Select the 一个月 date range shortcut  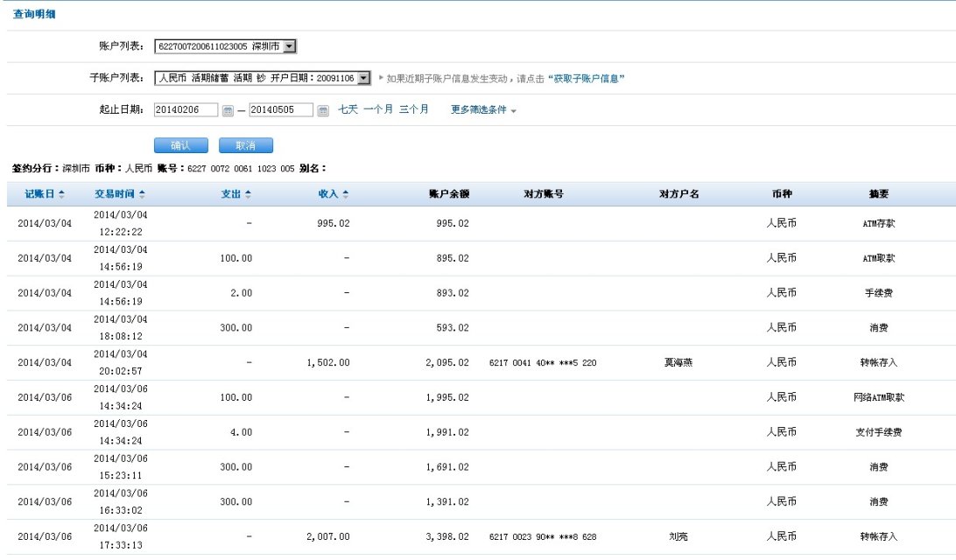click(378, 109)
